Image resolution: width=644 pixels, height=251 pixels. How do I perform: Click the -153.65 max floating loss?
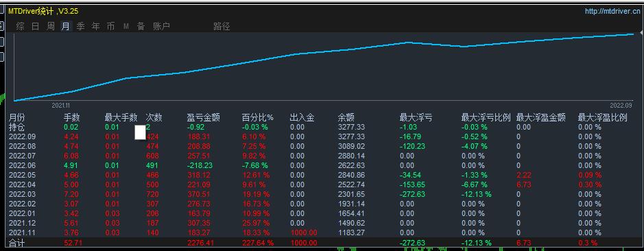(412, 184)
